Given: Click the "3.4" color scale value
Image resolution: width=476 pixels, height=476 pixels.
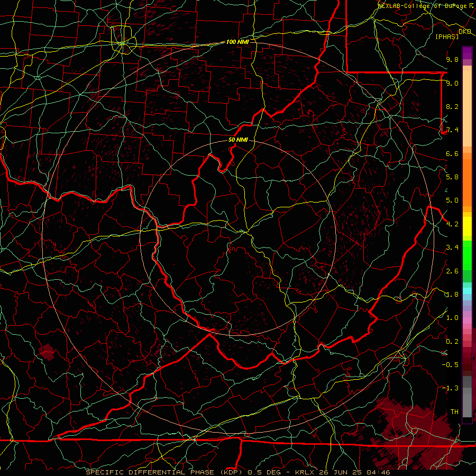Looking at the screenshot, I should pyautogui.click(x=452, y=248).
